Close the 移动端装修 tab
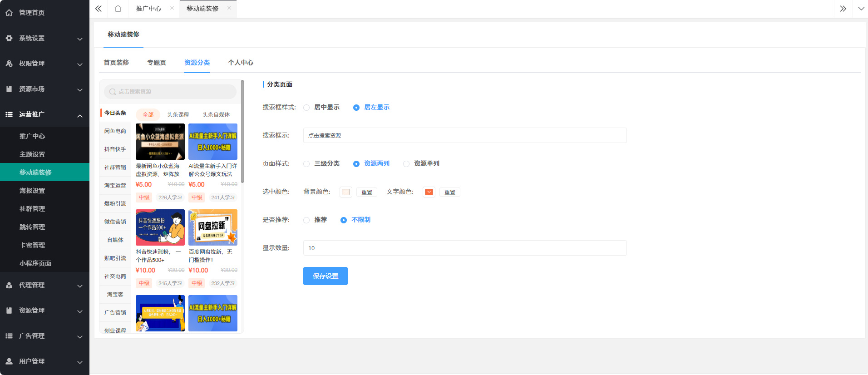This screenshot has height=375, width=868. point(229,8)
